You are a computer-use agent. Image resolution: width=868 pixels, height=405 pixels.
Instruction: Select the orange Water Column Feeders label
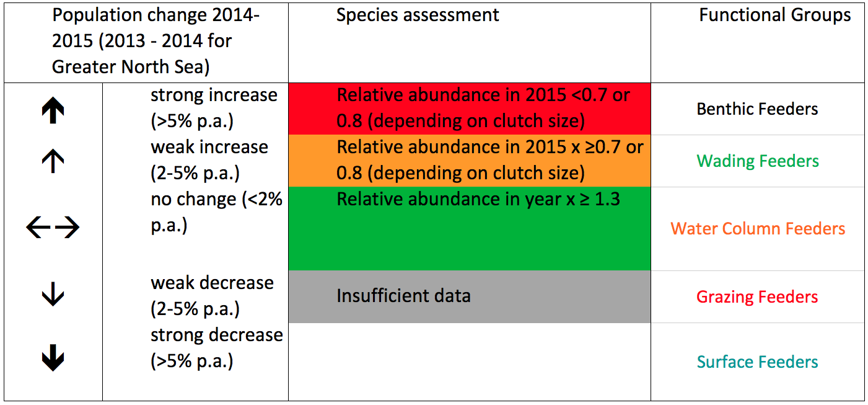tap(757, 229)
